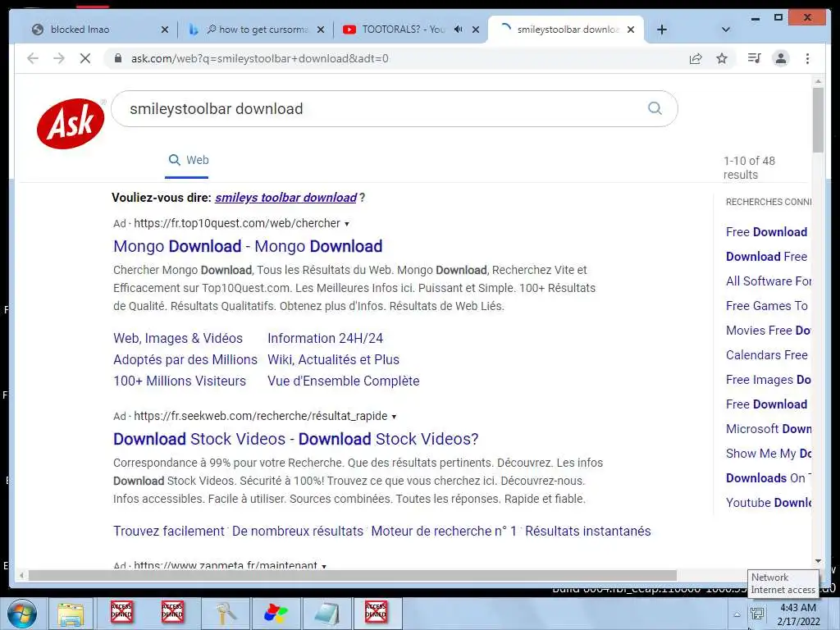Open Mongo Download ad headline
The image size is (840, 630).
pyautogui.click(x=248, y=246)
